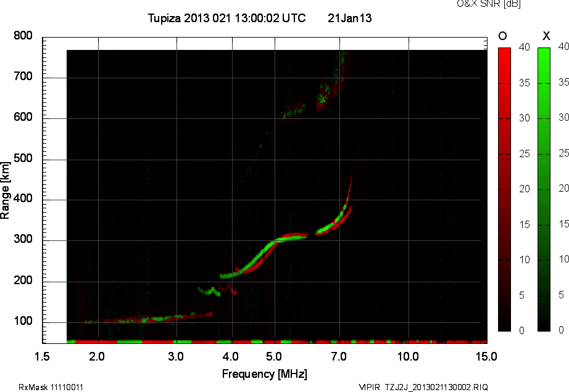Click the 7.0 frequency axis label
This screenshot has height=392, width=569.
click(339, 356)
